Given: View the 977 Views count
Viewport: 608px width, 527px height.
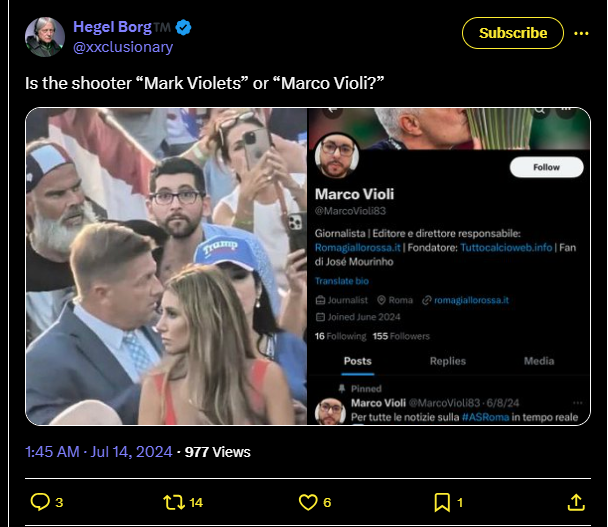Looking at the screenshot, I should (217, 452).
